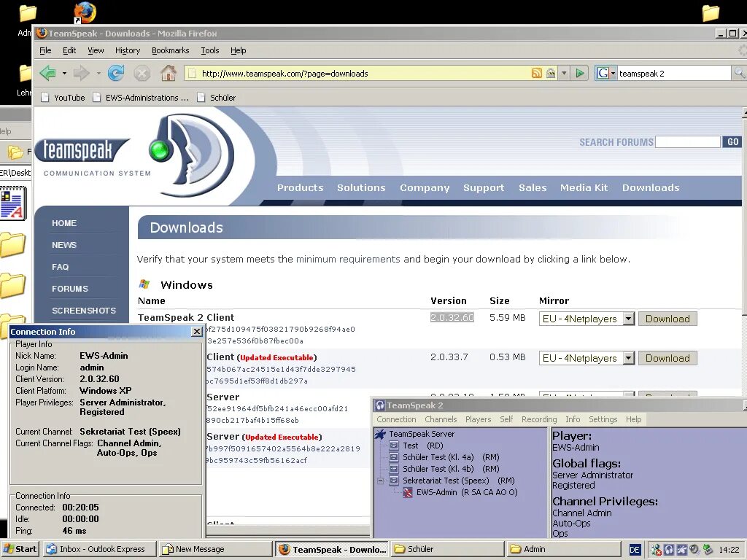Click the Google search engine icon

[603, 74]
